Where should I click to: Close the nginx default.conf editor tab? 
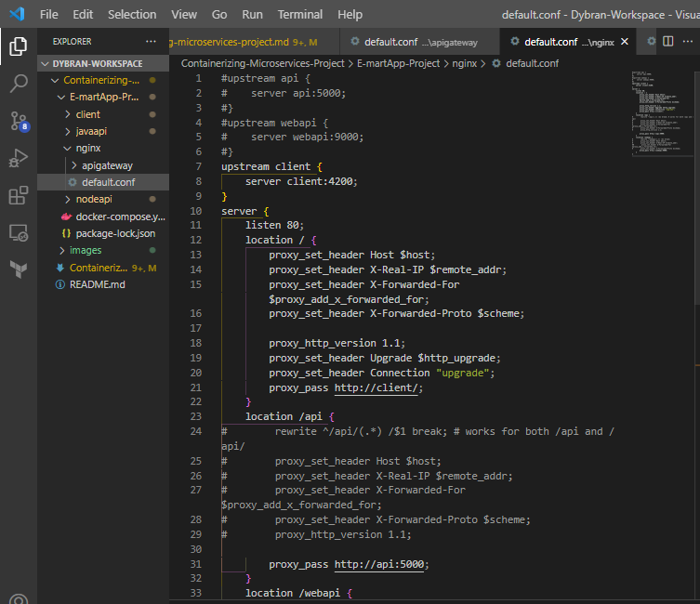point(624,42)
